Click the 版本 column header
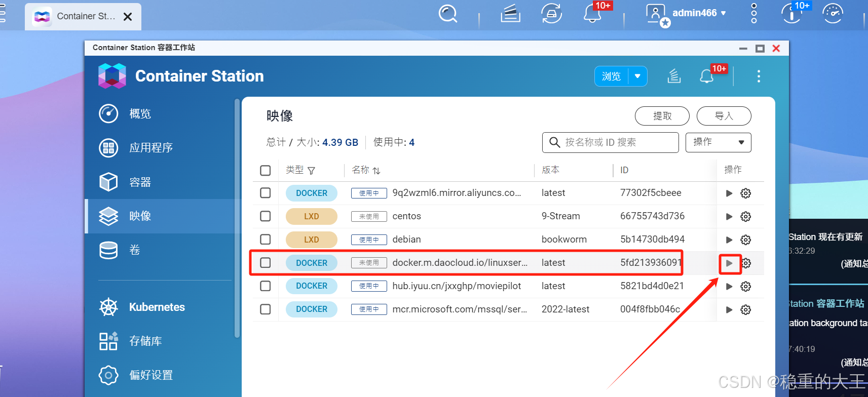 coord(550,170)
